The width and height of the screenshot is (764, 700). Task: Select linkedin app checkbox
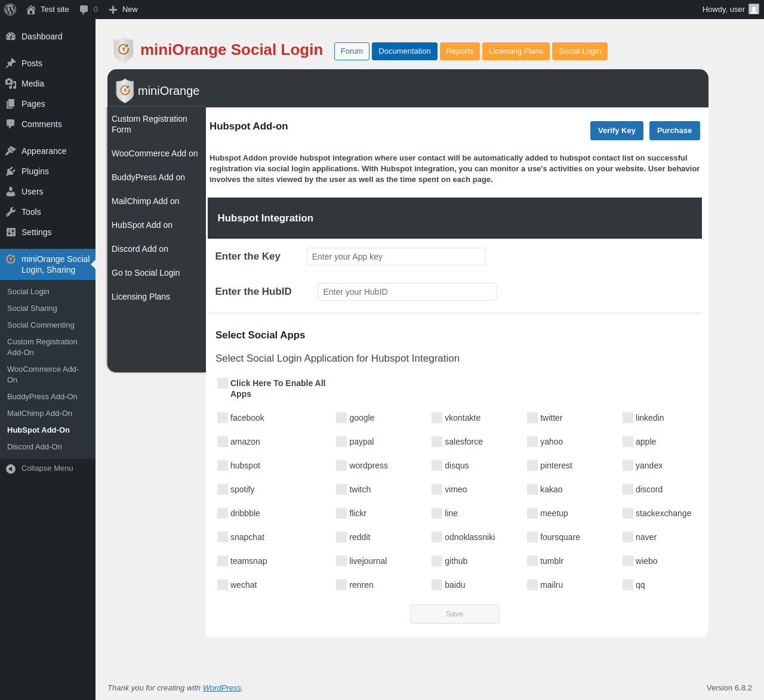point(628,418)
